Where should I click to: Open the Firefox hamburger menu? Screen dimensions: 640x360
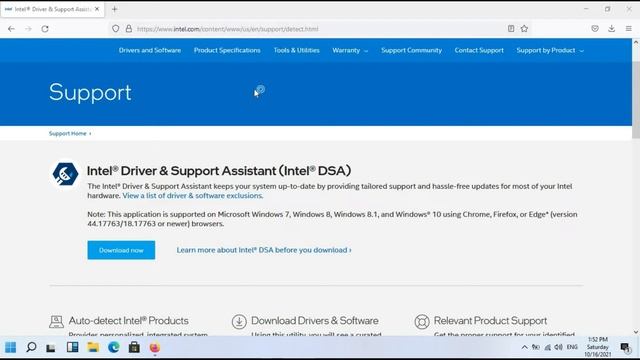pyautogui.click(x=629, y=29)
